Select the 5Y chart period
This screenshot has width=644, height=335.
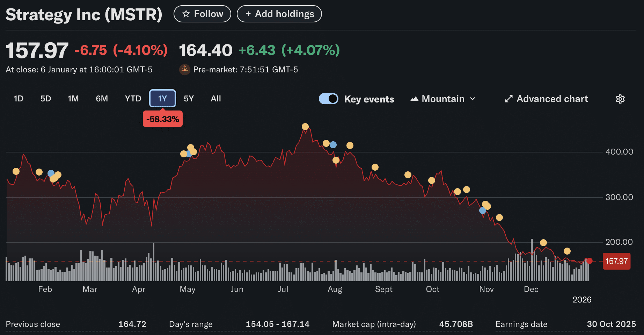[189, 99]
